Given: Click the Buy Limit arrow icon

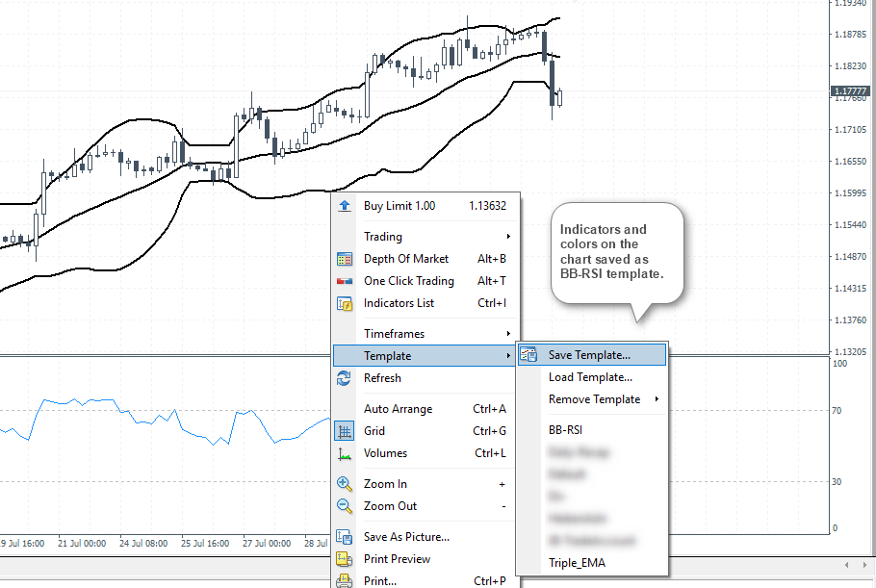Looking at the screenshot, I should (x=345, y=206).
